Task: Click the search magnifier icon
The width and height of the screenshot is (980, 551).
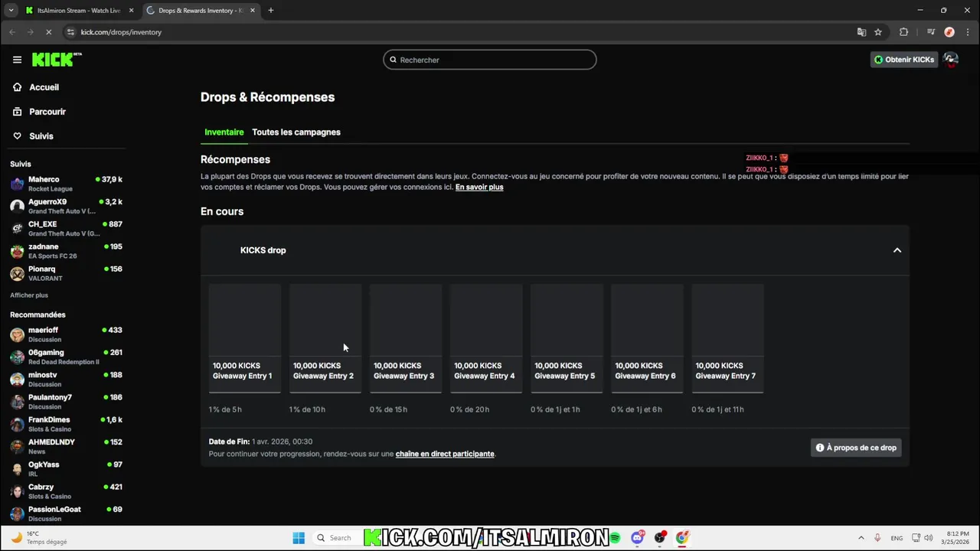Action: (393, 60)
